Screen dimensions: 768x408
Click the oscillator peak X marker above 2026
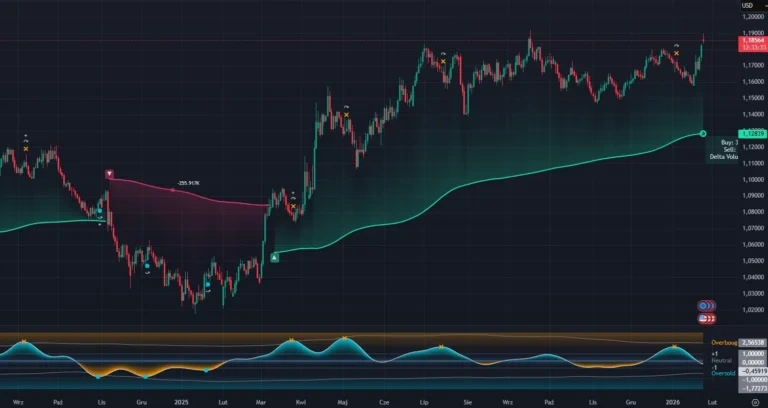pyautogui.click(x=674, y=347)
